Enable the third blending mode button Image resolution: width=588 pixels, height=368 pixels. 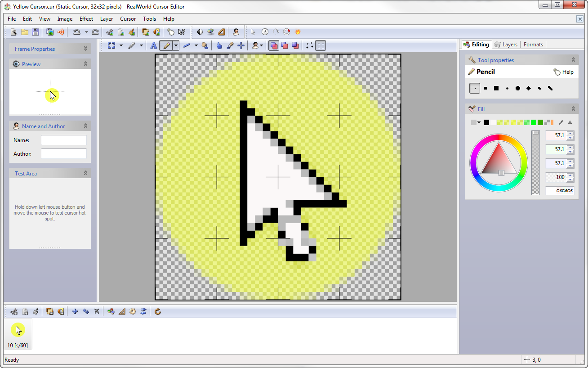(x=295, y=45)
